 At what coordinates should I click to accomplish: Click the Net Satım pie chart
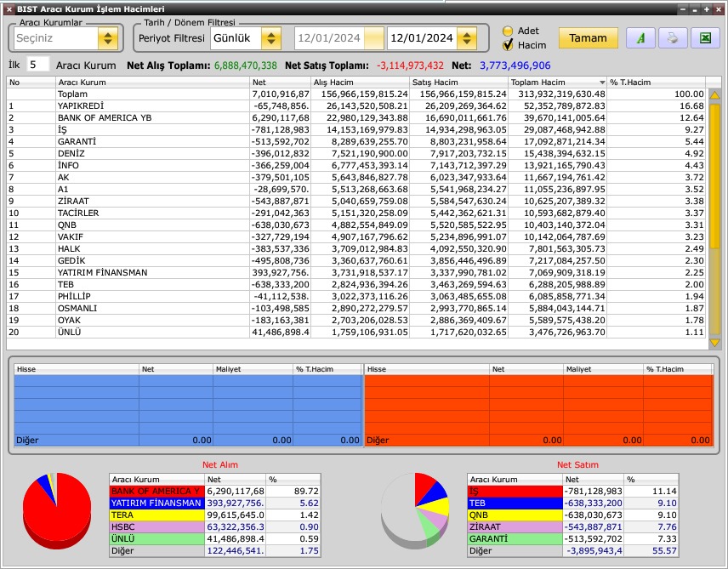pos(414,510)
